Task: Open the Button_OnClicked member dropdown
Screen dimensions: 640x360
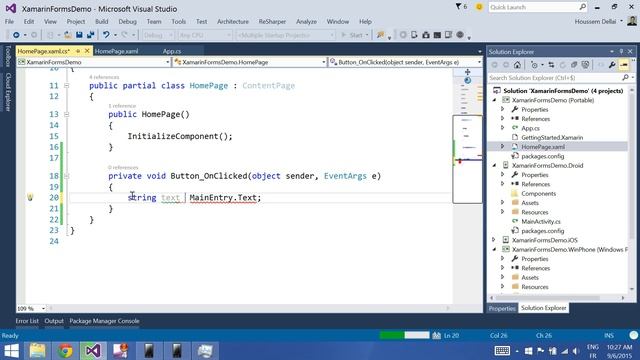Action: [x=406, y=62]
